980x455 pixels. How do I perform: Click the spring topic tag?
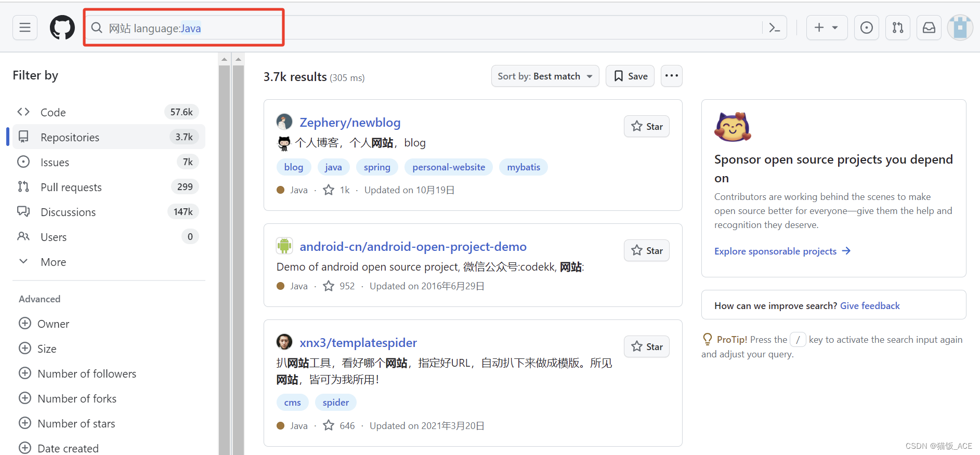pyautogui.click(x=377, y=167)
